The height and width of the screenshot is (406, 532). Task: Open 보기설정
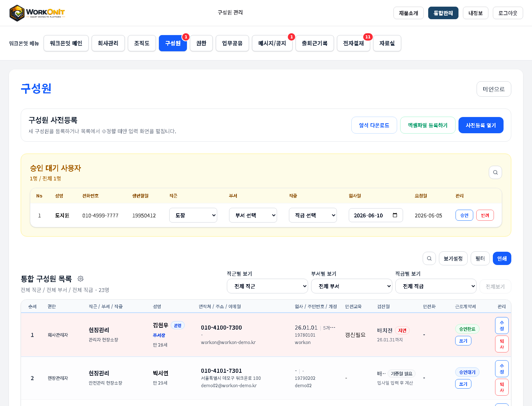point(453,258)
